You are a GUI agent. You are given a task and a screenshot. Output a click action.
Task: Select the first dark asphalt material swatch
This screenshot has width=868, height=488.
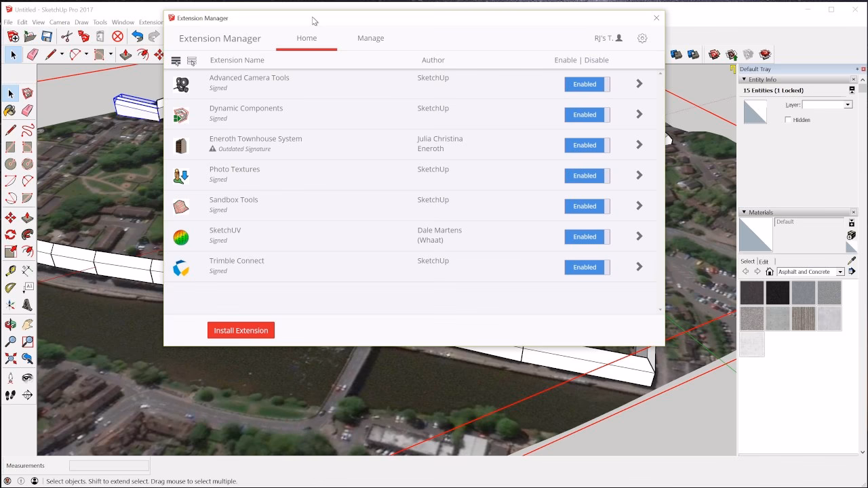752,293
